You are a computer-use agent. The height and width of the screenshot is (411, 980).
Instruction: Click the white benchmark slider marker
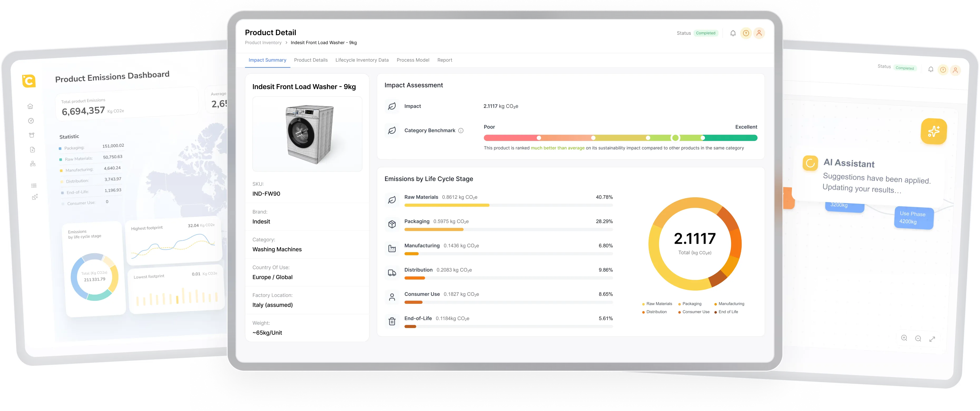tap(675, 138)
